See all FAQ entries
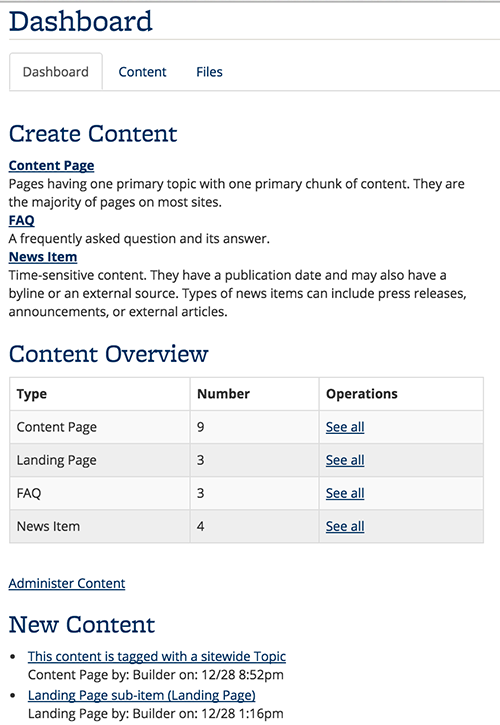Viewport: 500px width, 725px height. point(345,493)
